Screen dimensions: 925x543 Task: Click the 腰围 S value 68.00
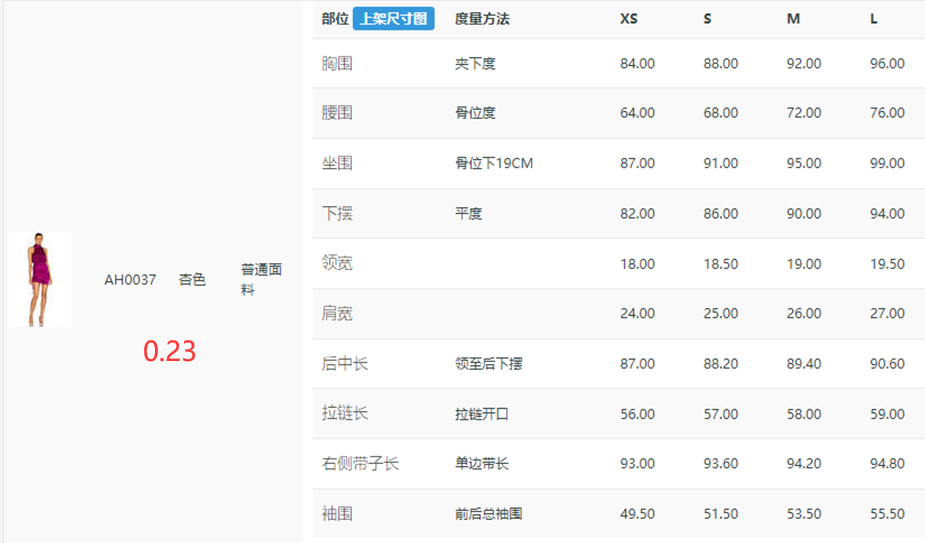click(x=720, y=113)
